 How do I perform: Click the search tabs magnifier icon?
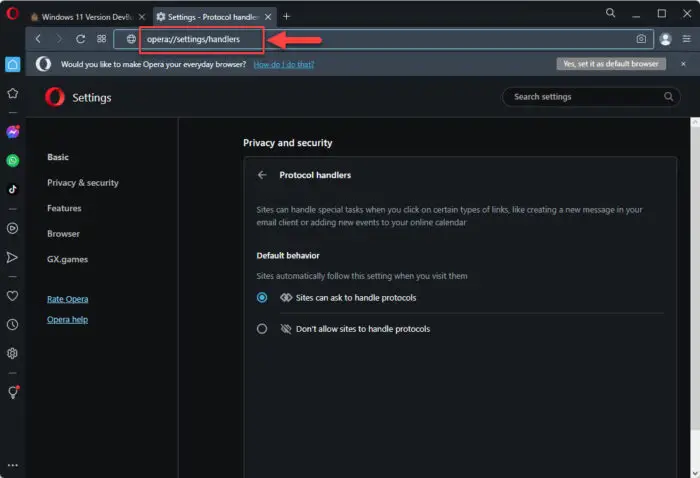coord(610,13)
